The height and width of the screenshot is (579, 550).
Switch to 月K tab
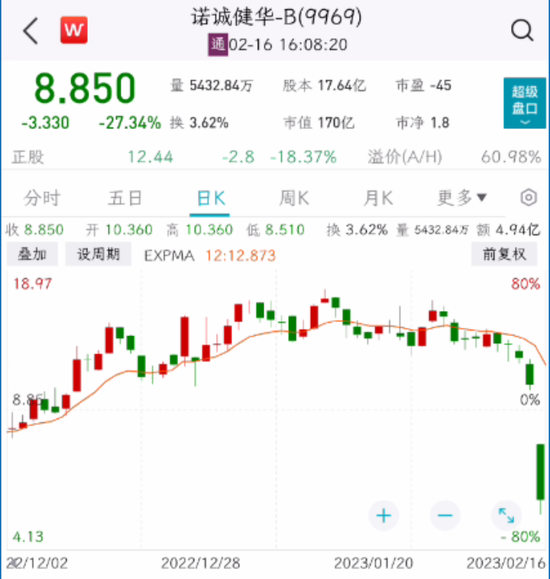coord(378,198)
